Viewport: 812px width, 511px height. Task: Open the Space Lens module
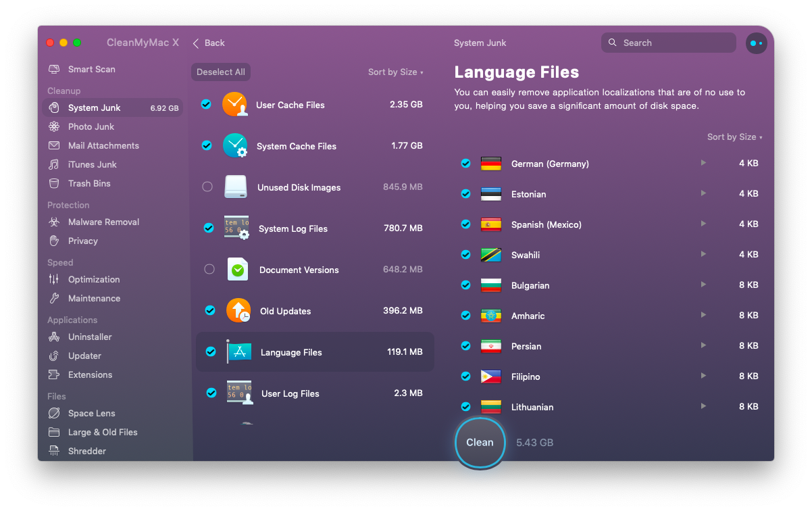coord(112,414)
